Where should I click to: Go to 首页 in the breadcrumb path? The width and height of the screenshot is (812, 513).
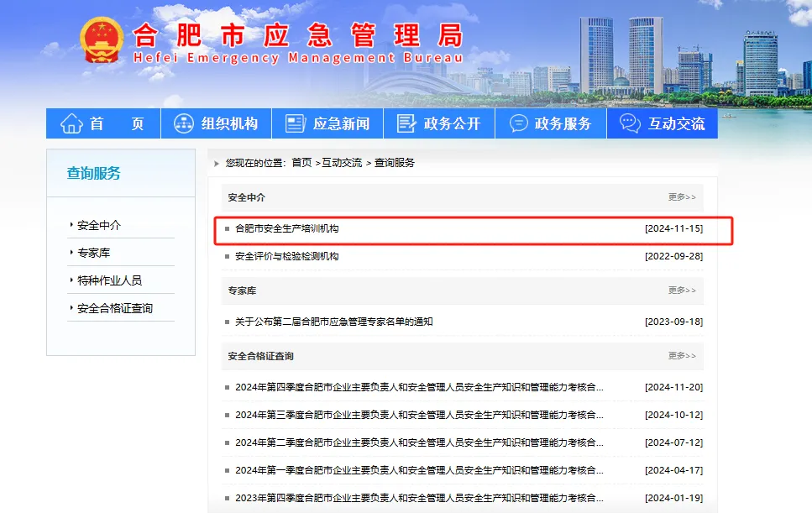[x=301, y=163]
